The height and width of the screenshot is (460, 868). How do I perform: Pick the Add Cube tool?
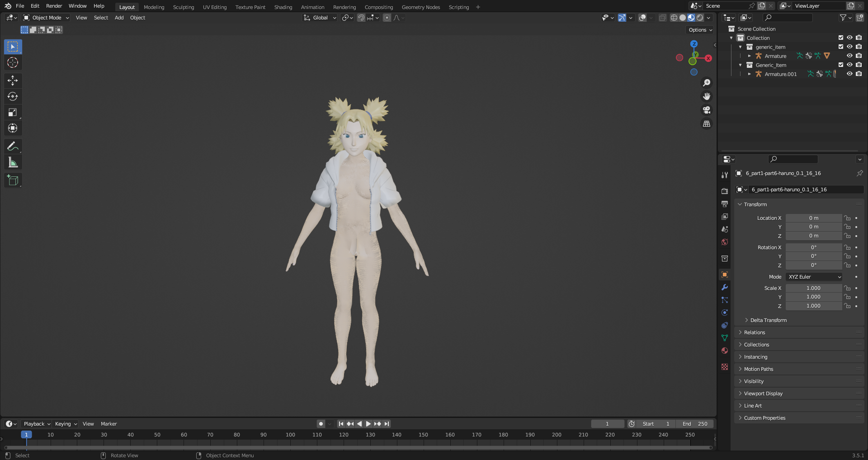[x=13, y=180]
